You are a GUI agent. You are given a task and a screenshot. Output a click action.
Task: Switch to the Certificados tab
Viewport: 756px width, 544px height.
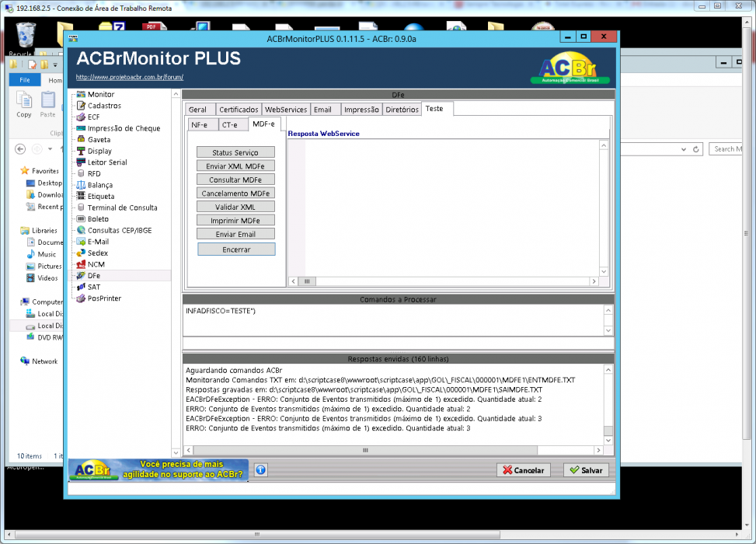[239, 110]
